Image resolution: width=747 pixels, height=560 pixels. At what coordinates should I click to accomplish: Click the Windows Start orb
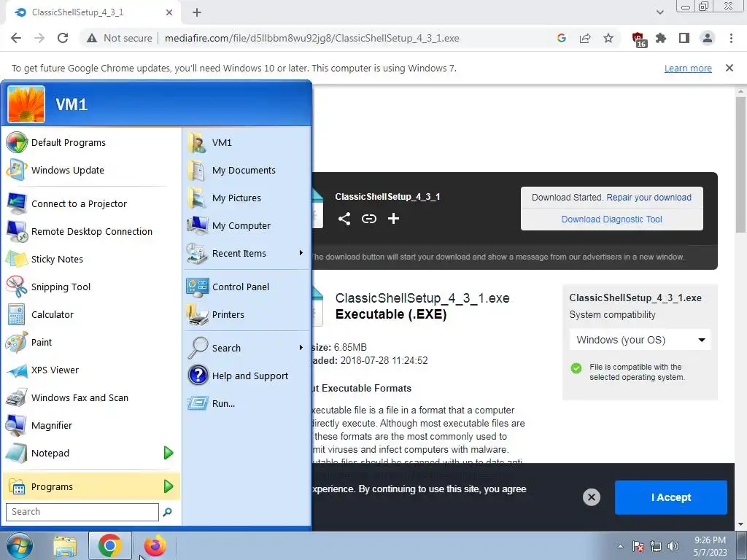tap(19, 545)
